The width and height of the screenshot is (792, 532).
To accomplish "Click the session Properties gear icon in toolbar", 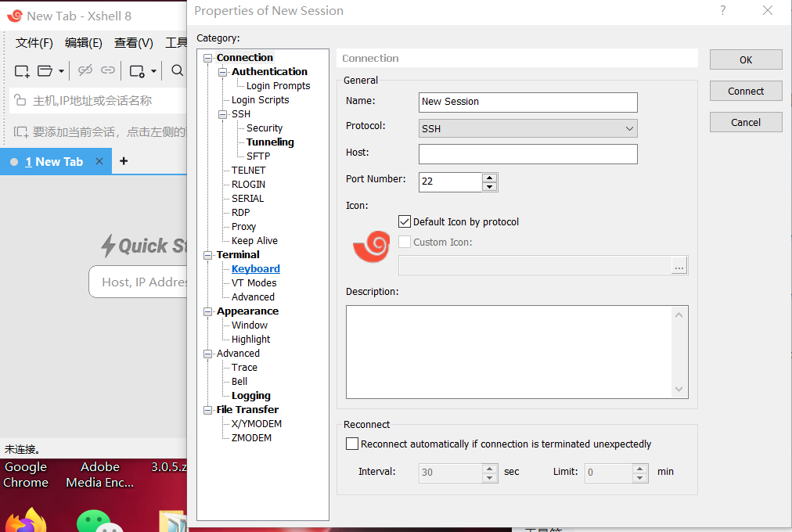I will coord(137,71).
